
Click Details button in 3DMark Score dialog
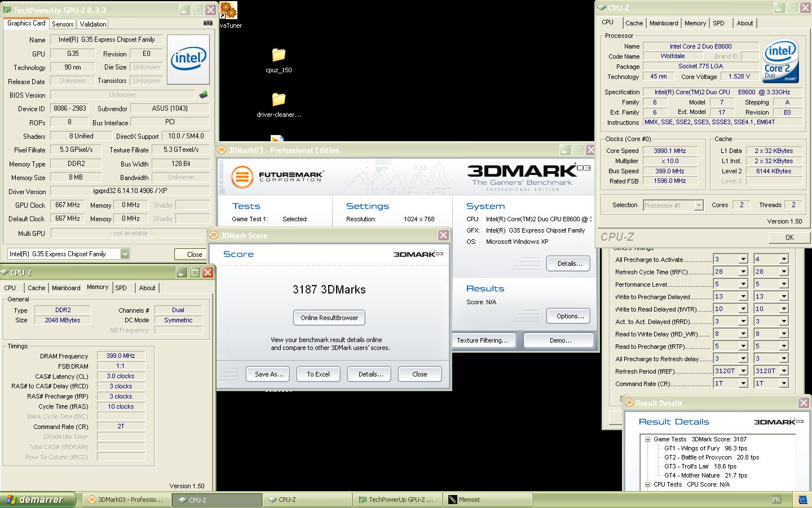coord(370,374)
